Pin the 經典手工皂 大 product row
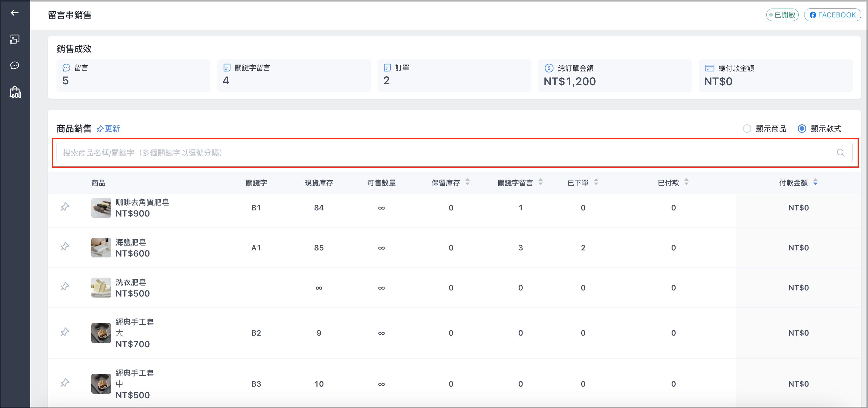868x408 pixels. coord(65,332)
